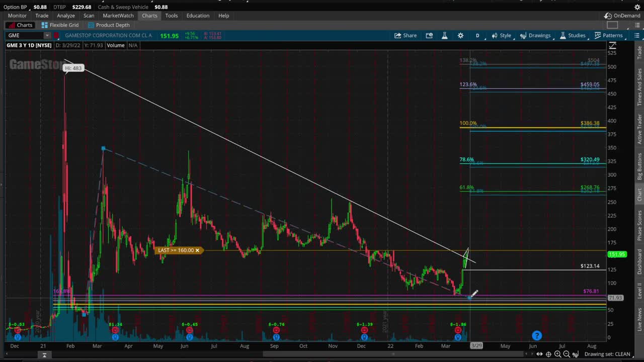Toggle the Big Buttons sidebar panel

click(639, 166)
